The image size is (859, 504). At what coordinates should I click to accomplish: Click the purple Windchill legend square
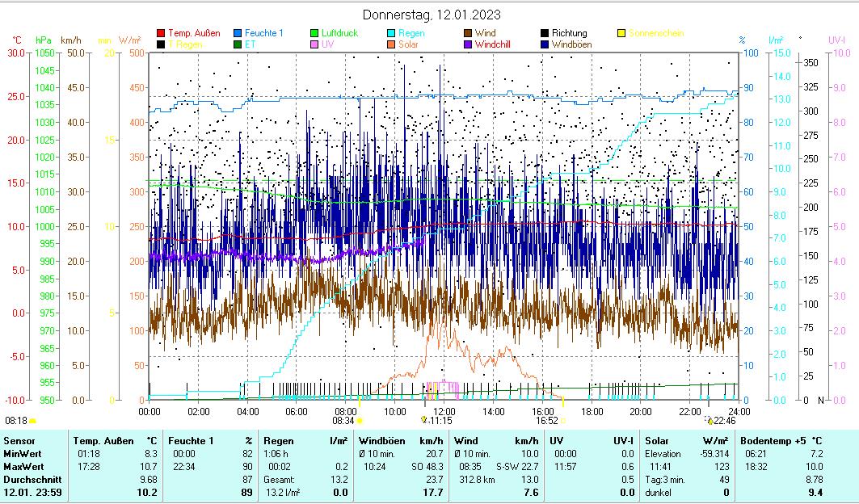pos(469,45)
